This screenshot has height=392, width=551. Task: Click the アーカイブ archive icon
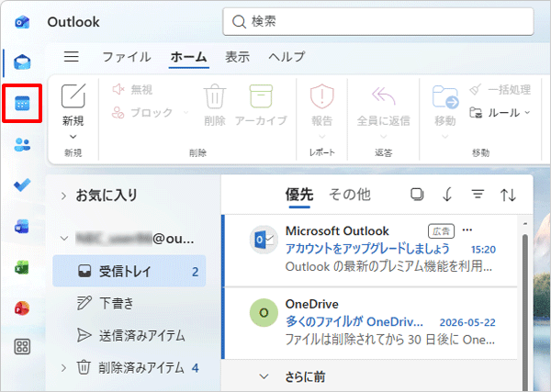[x=261, y=95]
